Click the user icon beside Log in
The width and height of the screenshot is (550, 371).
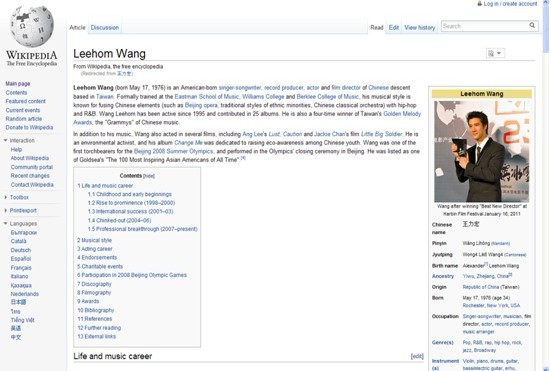(x=479, y=4)
